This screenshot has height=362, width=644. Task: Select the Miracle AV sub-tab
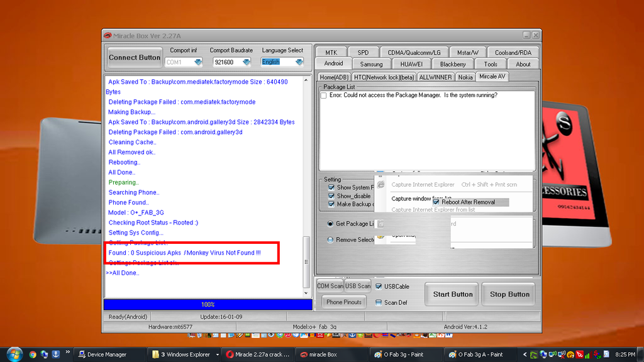pyautogui.click(x=492, y=76)
